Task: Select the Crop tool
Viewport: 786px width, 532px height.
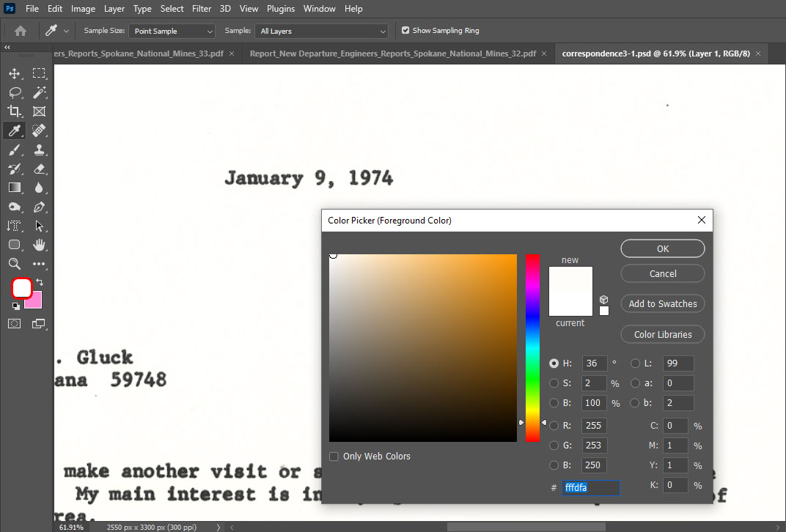Action: coord(14,111)
